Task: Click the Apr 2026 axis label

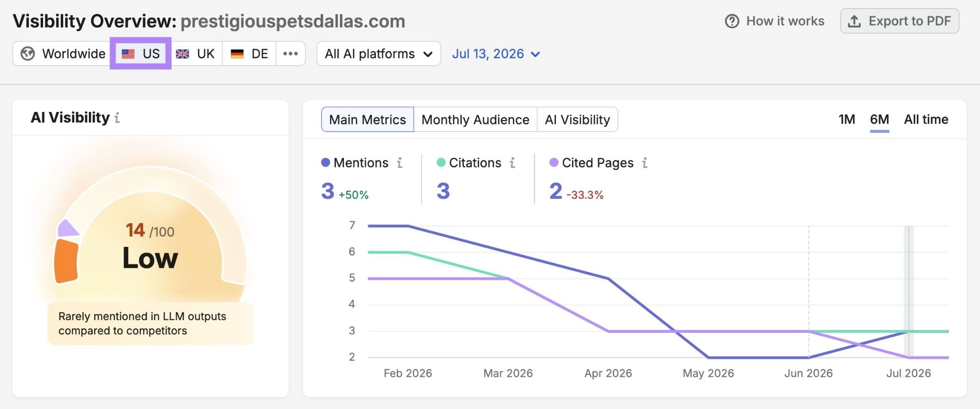Action: click(608, 374)
